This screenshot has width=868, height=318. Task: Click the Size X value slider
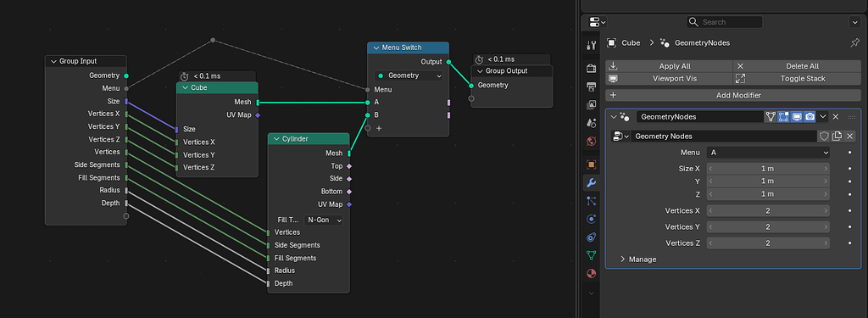[768, 169]
